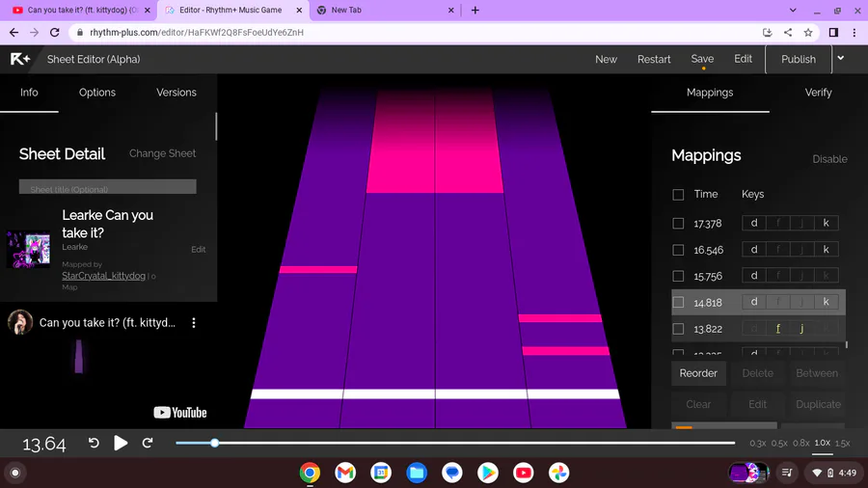
Task: Click the install app icon in address bar
Action: click(768, 32)
